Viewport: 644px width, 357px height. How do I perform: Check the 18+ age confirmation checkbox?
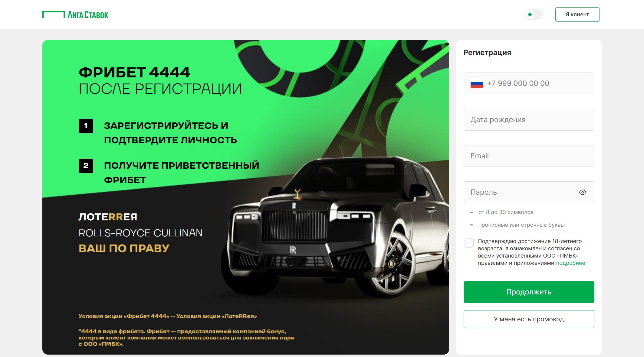(469, 243)
